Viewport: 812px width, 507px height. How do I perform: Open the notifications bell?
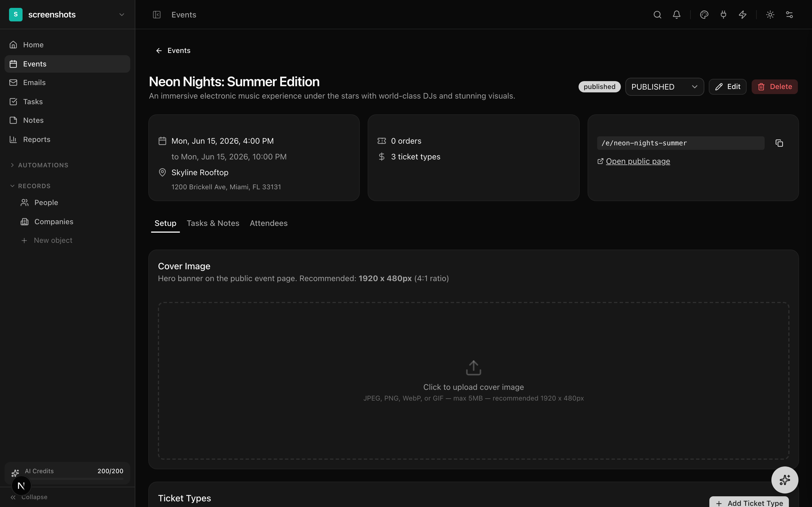tap(676, 15)
